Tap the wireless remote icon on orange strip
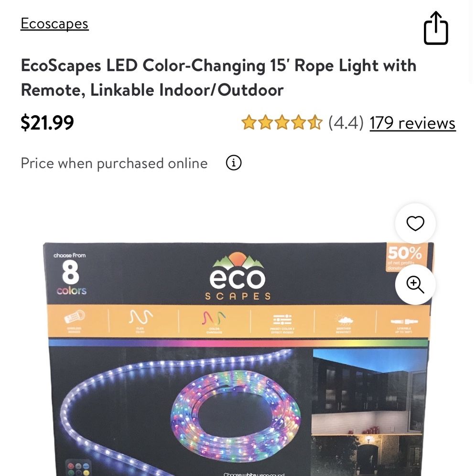Screen dimensions: 476x476 (x=75, y=317)
